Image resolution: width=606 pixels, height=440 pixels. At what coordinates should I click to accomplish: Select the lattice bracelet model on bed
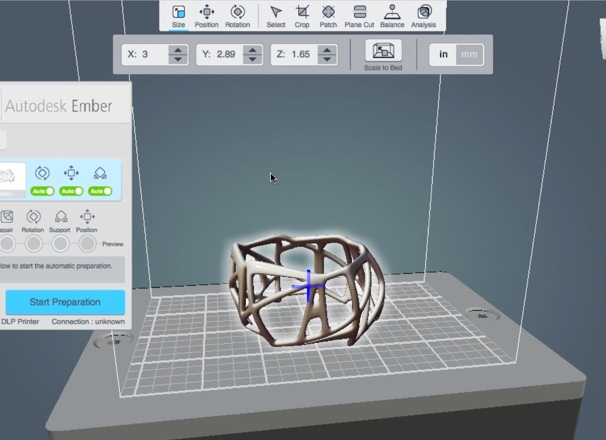pos(306,290)
